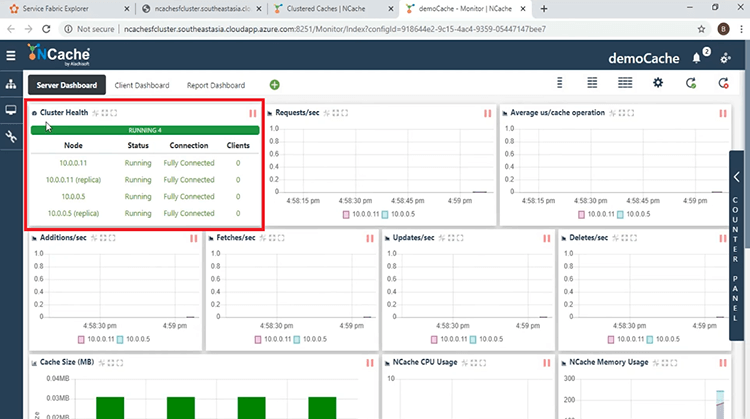Pause the Cluster Health panel

253,113
